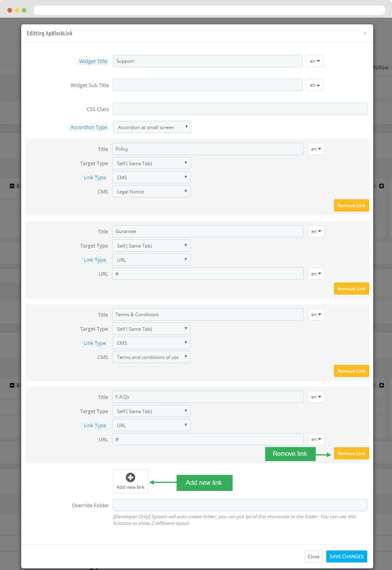Open the Accordion Type dropdown
This screenshot has height=570, width=392.
point(152,127)
